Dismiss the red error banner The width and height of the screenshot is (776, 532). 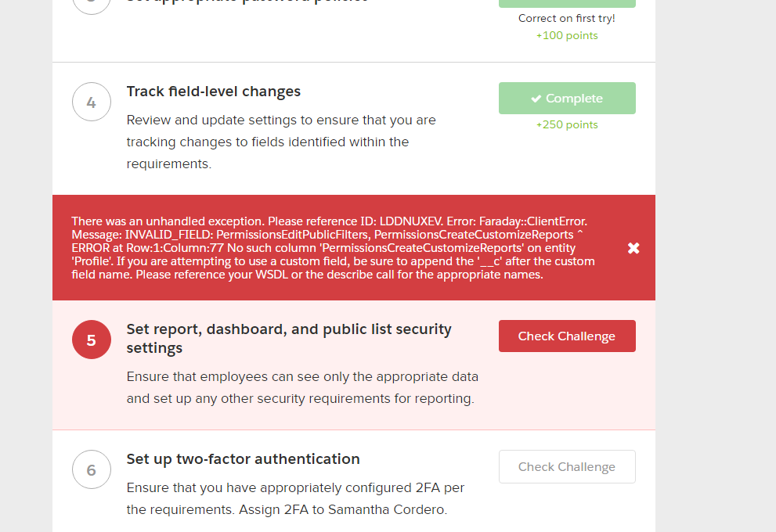633,248
